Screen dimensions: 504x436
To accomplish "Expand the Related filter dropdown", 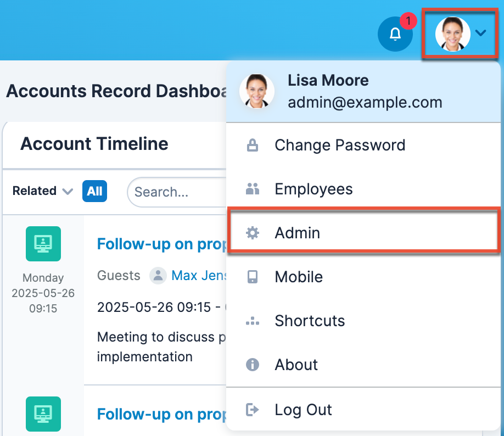I will pos(42,191).
